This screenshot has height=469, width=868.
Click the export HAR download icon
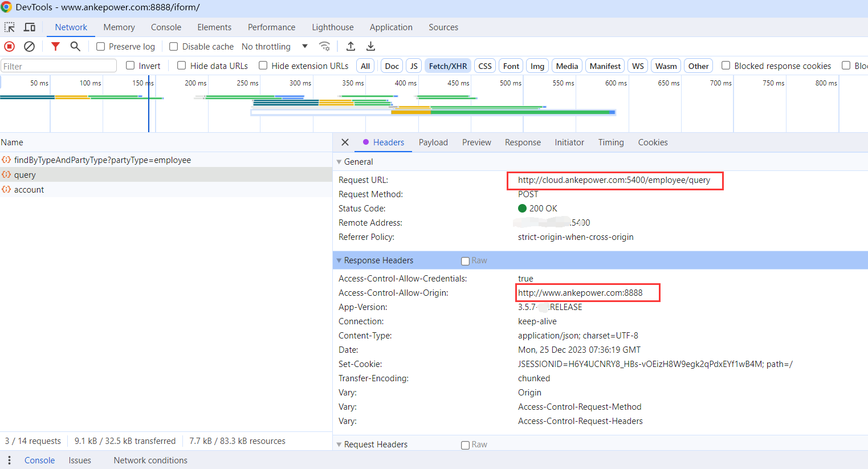pos(370,47)
